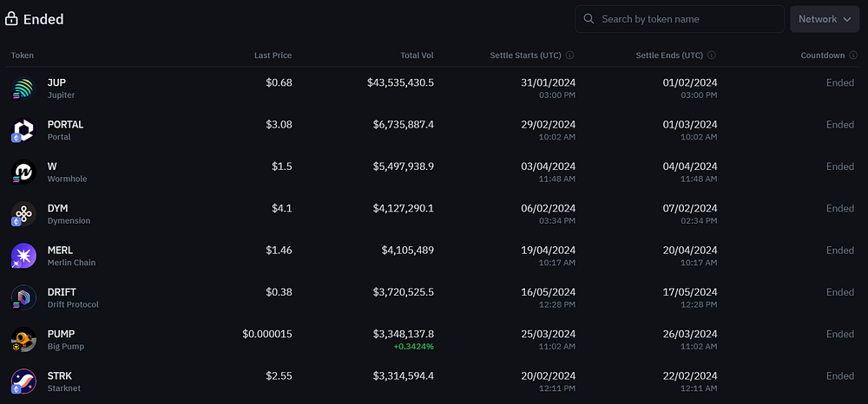Viewport: 868px width, 404px height.
Task: Open the Wormhole token name
Action: point(67,179)
